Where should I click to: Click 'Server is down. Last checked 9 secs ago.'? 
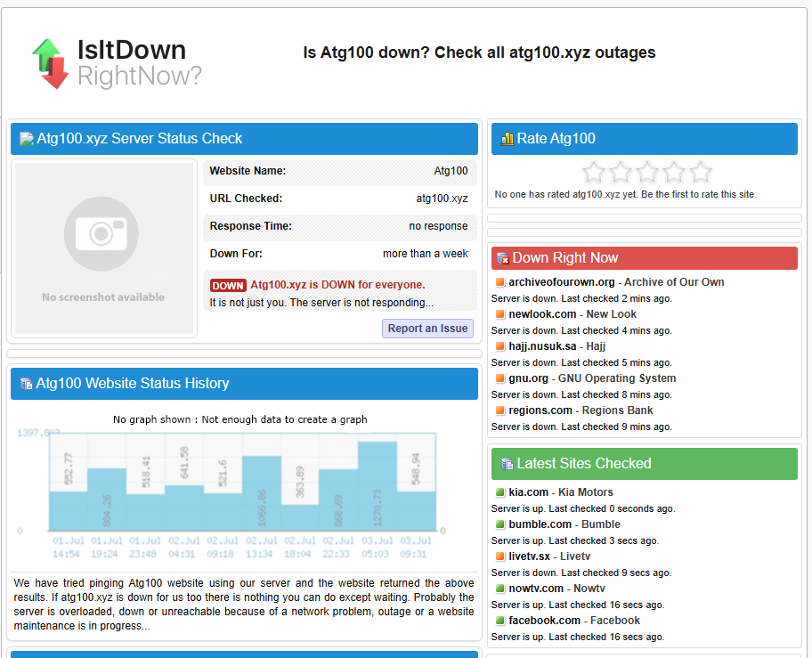click(581, 573)
